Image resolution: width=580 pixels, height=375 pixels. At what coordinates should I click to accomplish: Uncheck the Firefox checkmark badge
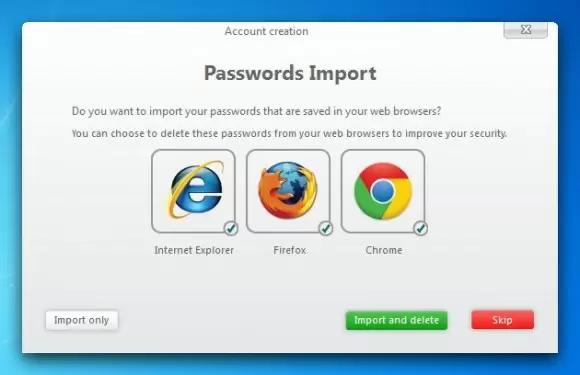[326, 228]
